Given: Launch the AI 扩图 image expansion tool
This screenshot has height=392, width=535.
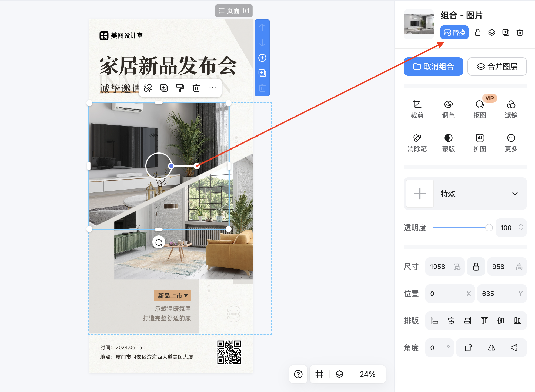Looking at the screenshot, I should click(x=480, y=142).
